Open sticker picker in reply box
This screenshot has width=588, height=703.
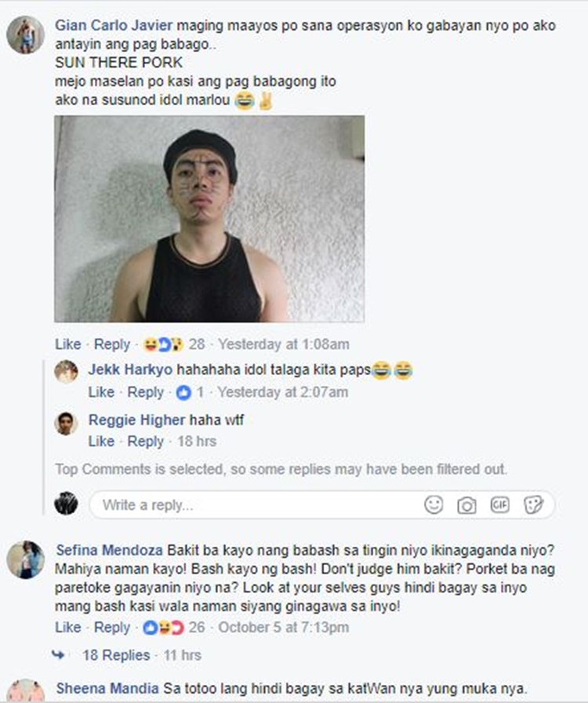pos(533,504)
